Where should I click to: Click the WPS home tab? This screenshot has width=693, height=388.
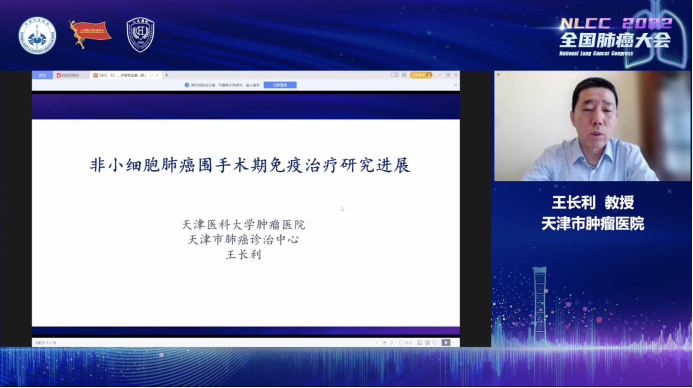(42, 75)
